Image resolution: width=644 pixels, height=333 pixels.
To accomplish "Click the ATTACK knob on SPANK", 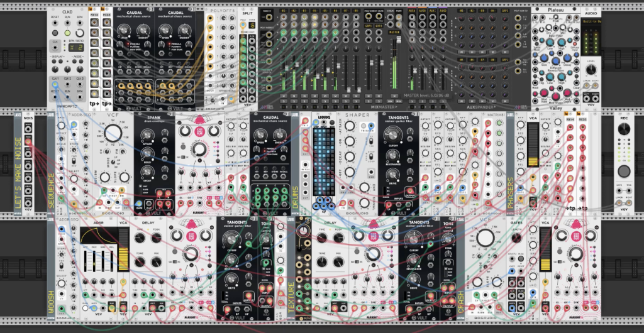I will pyautogui.click(x=148, y=135).
